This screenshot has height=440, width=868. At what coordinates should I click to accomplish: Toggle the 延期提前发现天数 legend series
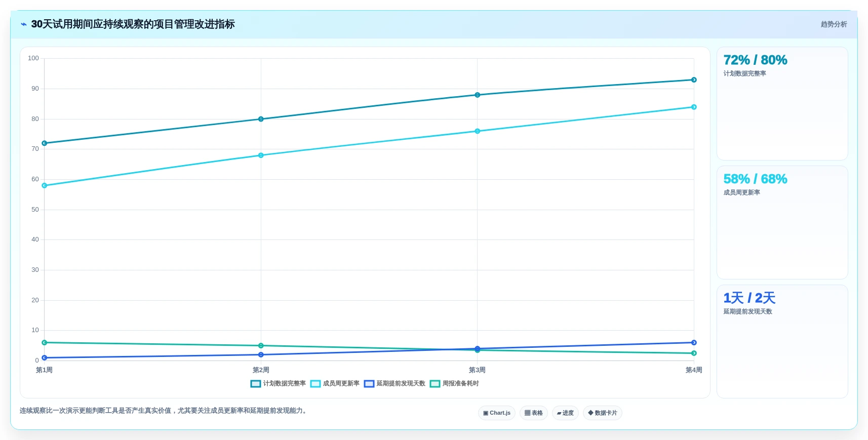click(394, 384)
